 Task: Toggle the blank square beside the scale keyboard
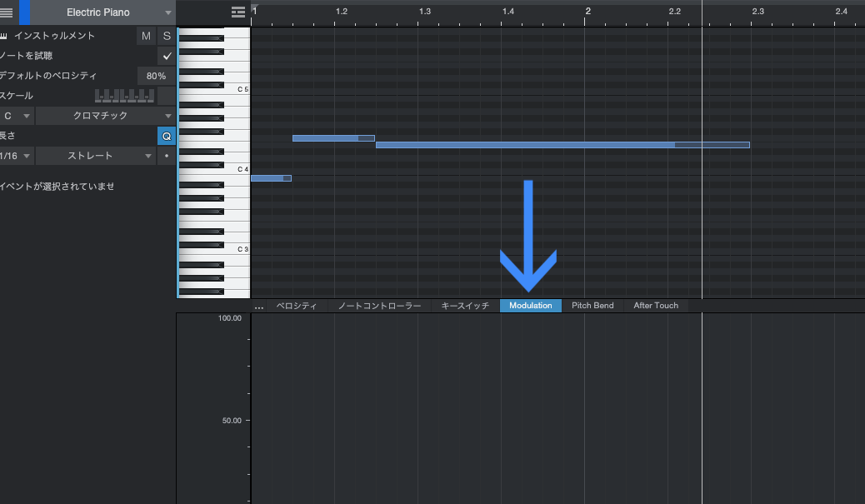[167, 96]
